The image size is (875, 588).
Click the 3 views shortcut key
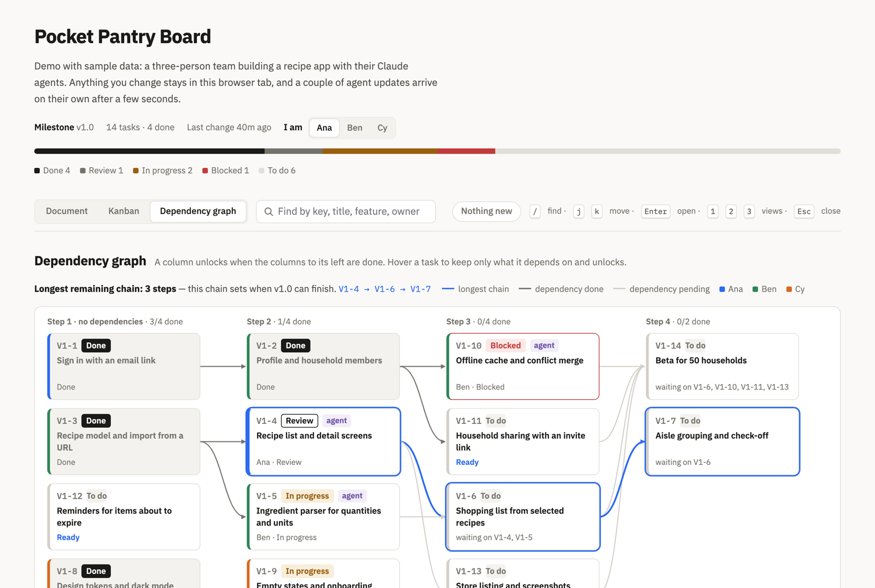point(749,211)
